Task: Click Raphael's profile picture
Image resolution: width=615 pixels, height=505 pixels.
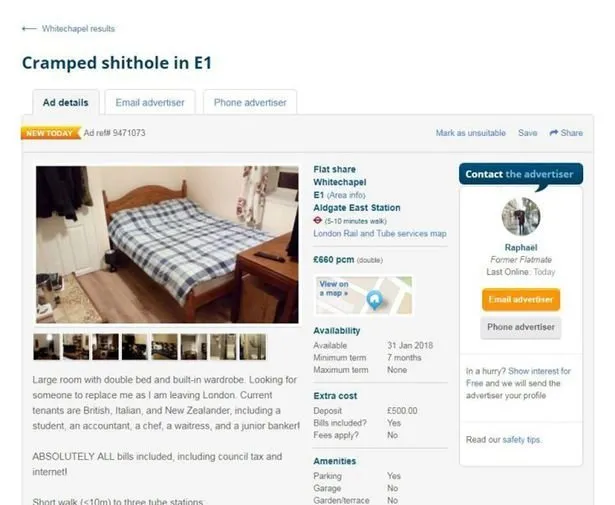Action: tap(521, 216)
